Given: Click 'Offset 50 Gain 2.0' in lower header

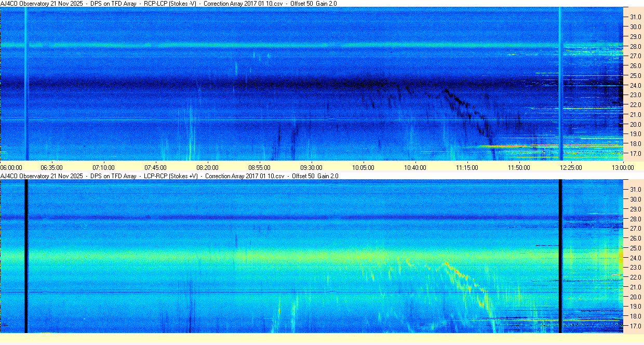Looking at the screenshot, I should pos(315,176).
